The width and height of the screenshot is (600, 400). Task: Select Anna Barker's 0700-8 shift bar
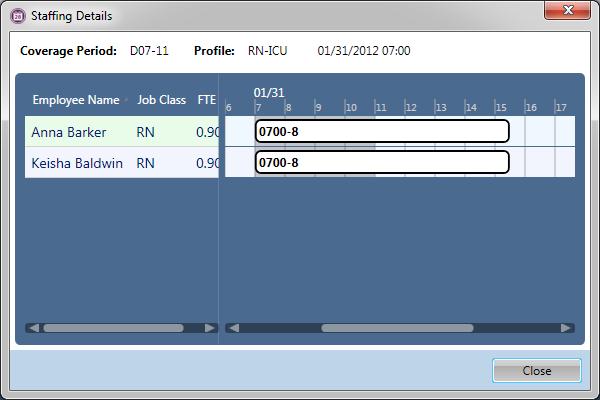tap(382, 131)
